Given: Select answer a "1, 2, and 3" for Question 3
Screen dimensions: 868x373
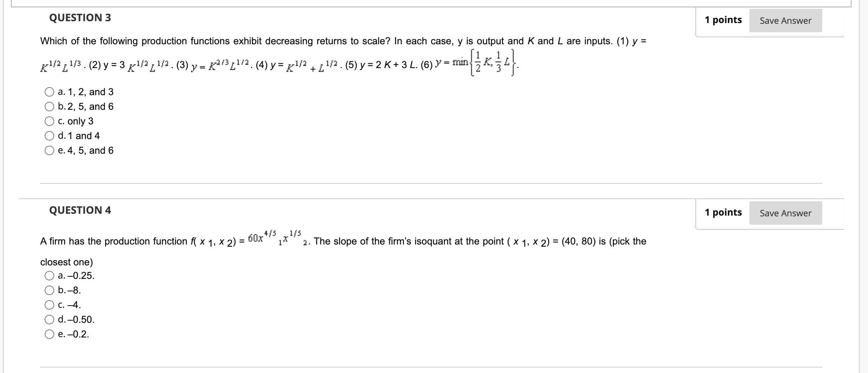Looking at the screenshot, I should click(x=49, y=92).
